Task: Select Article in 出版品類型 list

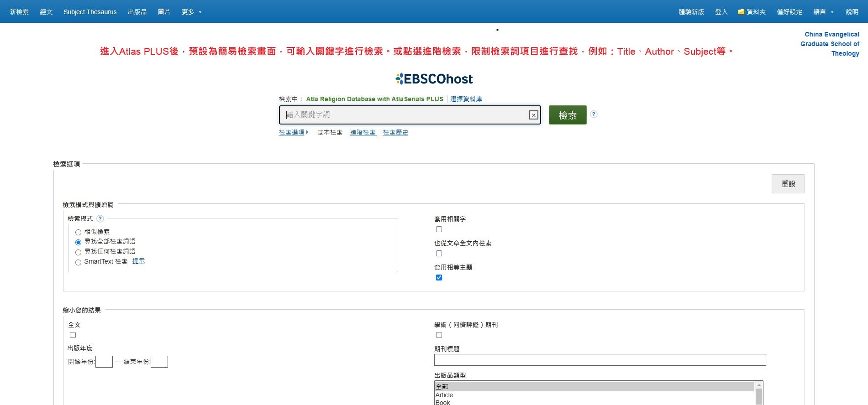Action: coord(594,395)
